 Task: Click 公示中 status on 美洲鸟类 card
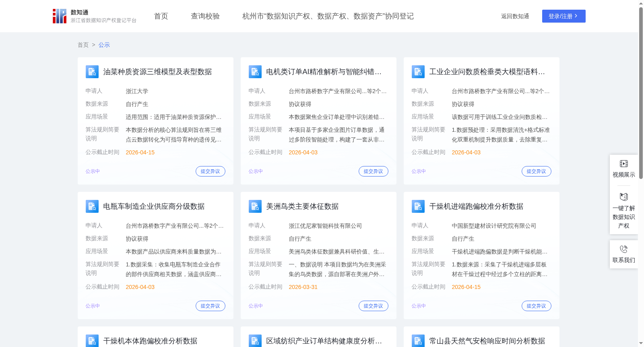click(x=256, y=306)
